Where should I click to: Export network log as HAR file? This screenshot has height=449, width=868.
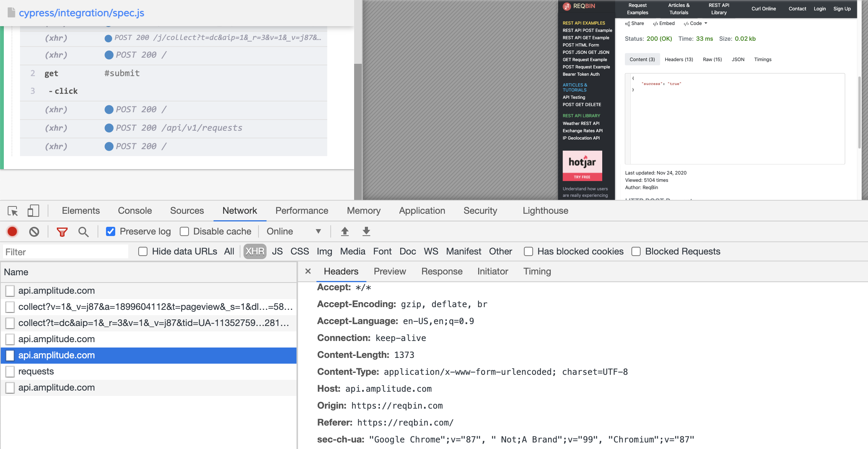click(366, 231)
